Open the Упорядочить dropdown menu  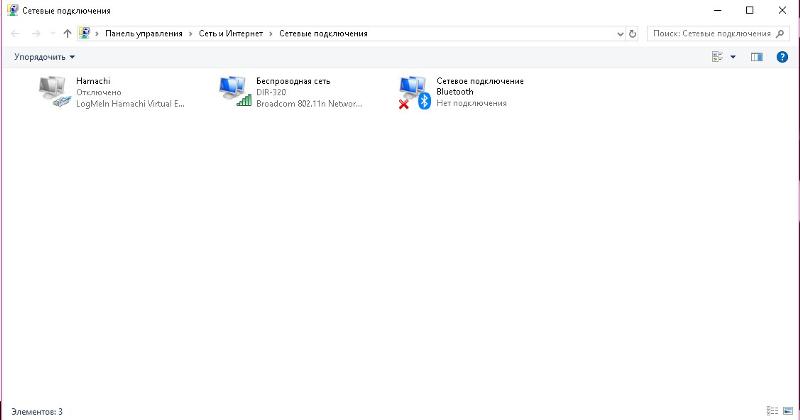coord(44,57)
